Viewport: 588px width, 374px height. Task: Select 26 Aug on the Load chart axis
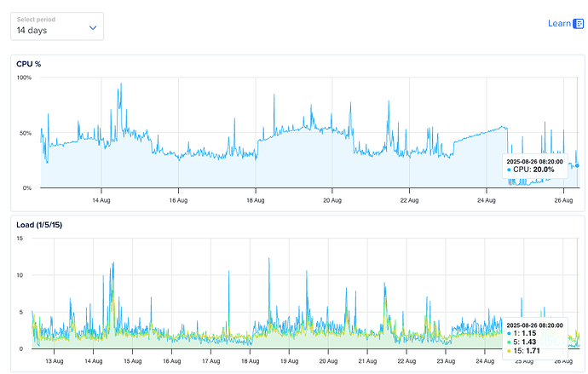(x=561, y=361)
